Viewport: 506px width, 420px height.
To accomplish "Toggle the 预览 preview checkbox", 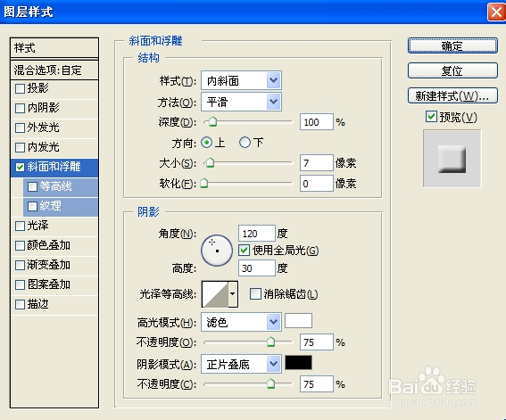I will coord(431,117).
